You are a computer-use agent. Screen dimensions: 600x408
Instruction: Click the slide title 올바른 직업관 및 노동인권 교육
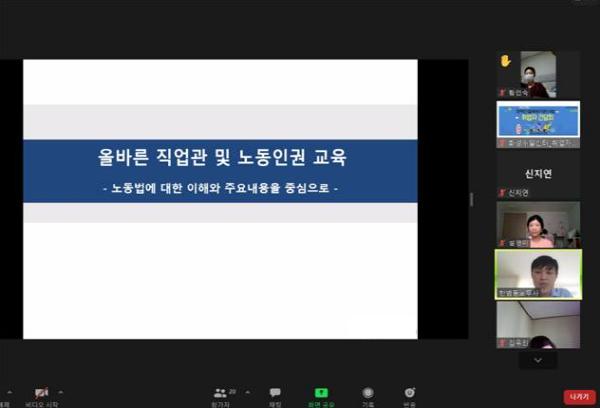coord(222,157)
